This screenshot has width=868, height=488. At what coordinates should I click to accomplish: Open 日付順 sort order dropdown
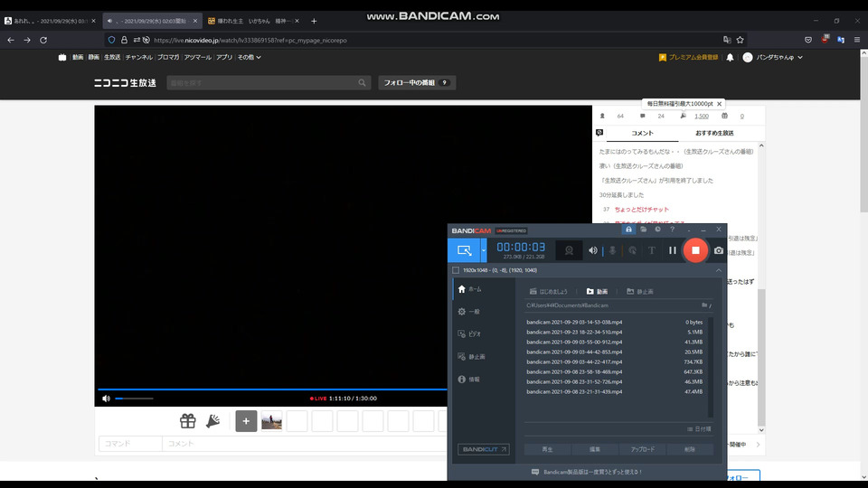[x=699, y=429]
